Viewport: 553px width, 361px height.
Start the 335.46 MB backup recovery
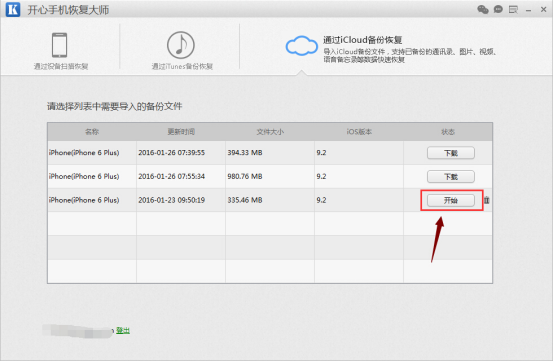451,200
